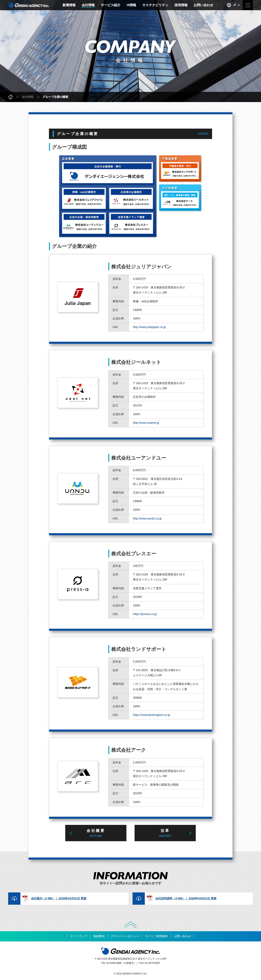Go to 沿革 HISTORY page button

[x=165, y=833]
